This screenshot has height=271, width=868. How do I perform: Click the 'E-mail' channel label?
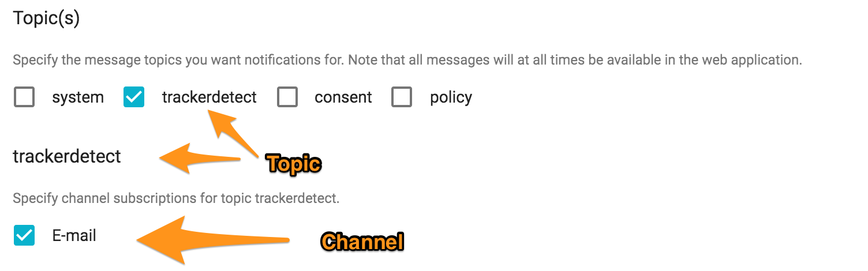pyautogui.click(x=74, y=235)
